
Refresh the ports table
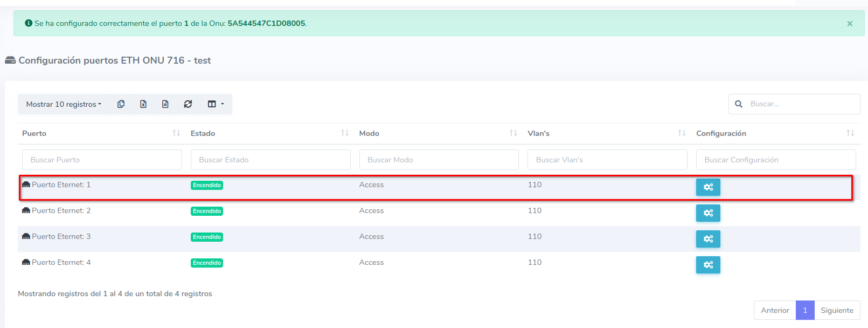click(188, 104)
